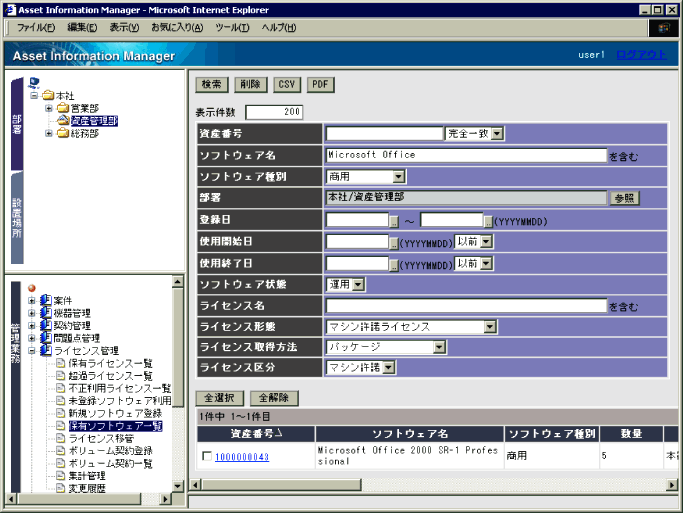Click the ソフトウェア名 input field
The width and height of the screenshot is (683, 513).
coord(466,155)
